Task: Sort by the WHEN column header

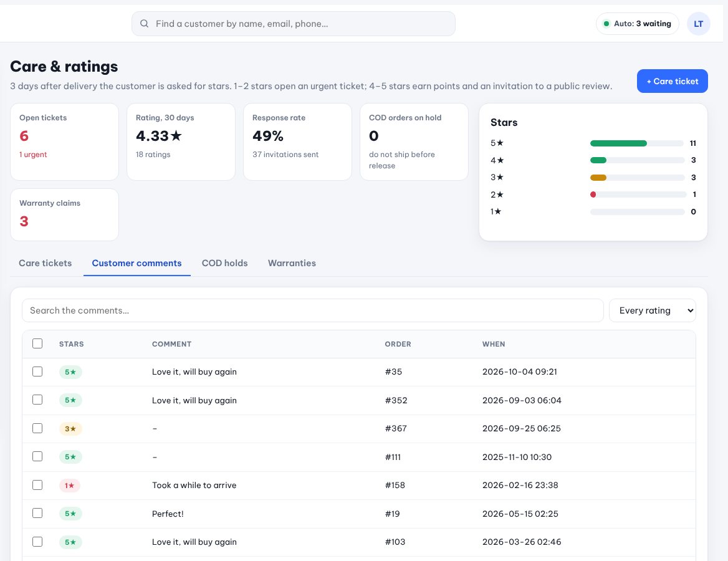Action: (x=494, y=344)
